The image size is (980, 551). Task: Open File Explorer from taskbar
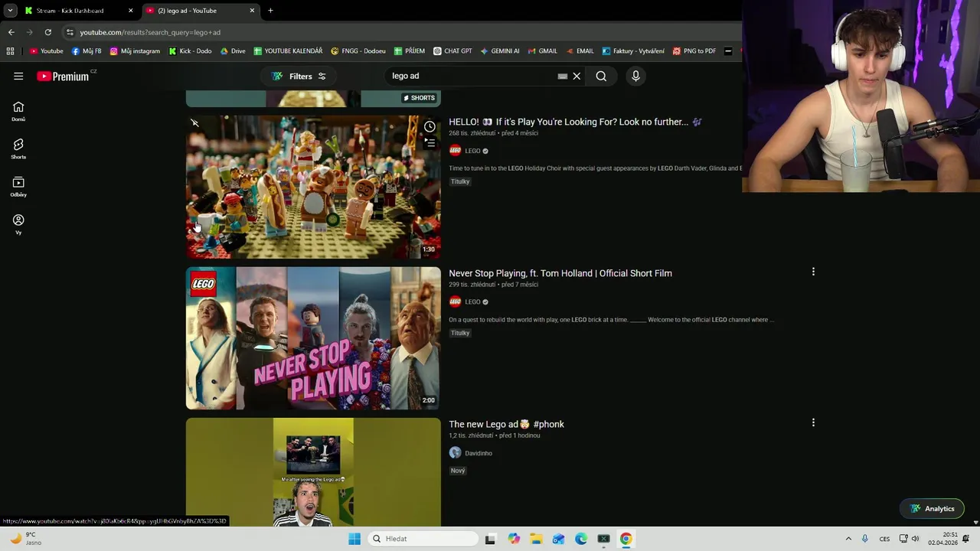[536, 539]
